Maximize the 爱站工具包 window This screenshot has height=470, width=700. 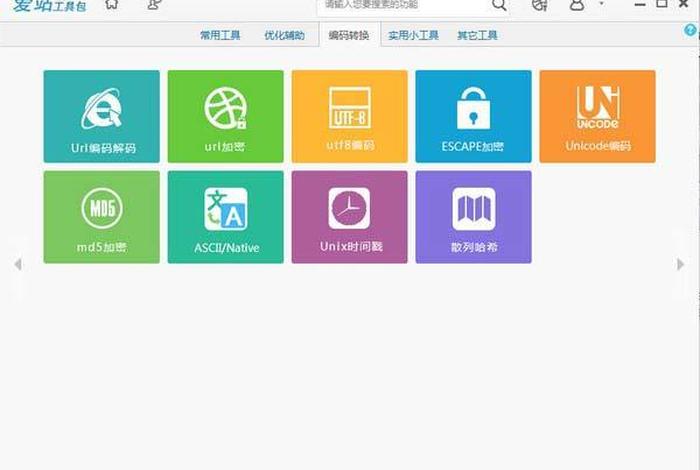[662, 4]
